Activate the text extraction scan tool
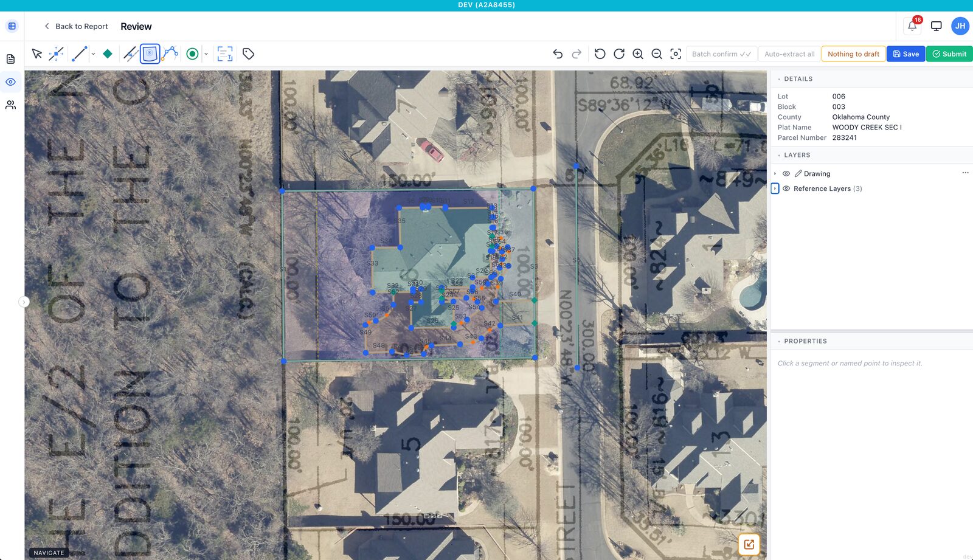Screen dimensions: 973x560 pos(225,54)
